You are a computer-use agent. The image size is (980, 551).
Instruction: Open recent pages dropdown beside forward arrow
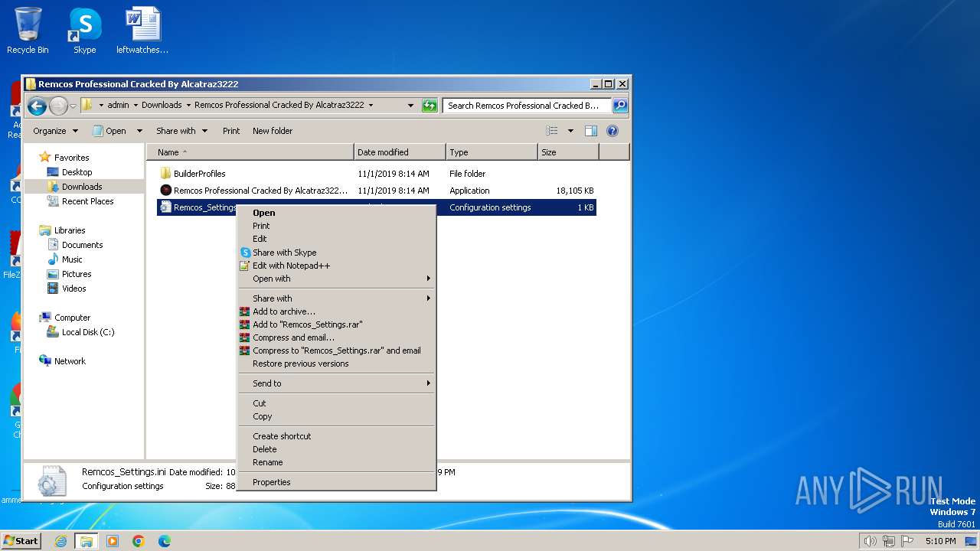click(73, 106)
